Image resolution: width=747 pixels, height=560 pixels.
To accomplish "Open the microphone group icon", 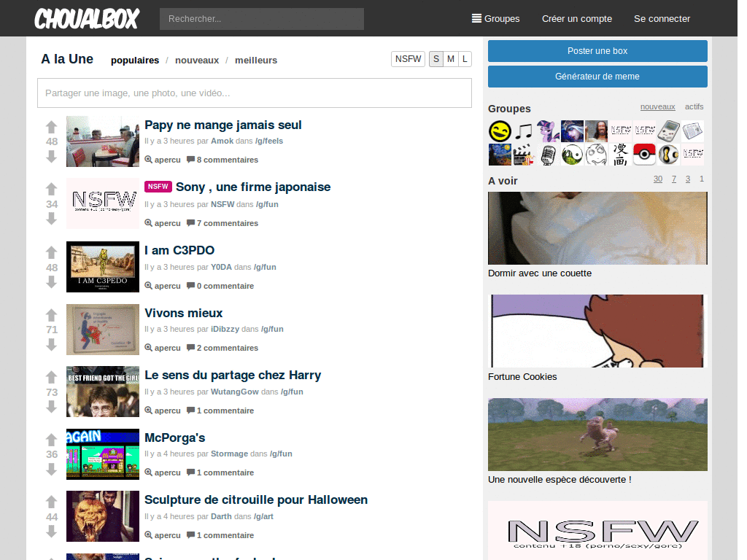I will [x=548, y=155].
